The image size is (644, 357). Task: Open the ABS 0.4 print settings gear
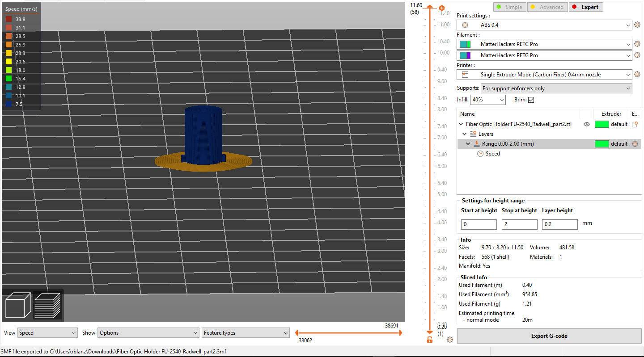click(637, 25)
